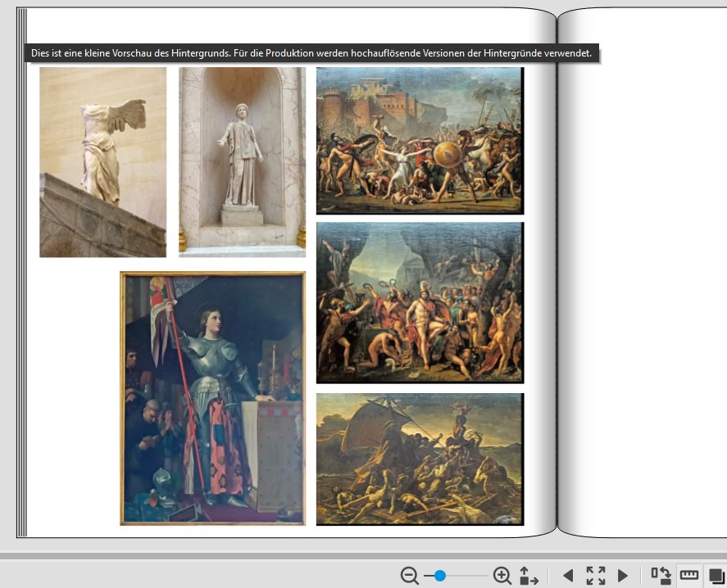Click the zoom slider handle
Screen dimensions: 727x588
pos(440,576)
